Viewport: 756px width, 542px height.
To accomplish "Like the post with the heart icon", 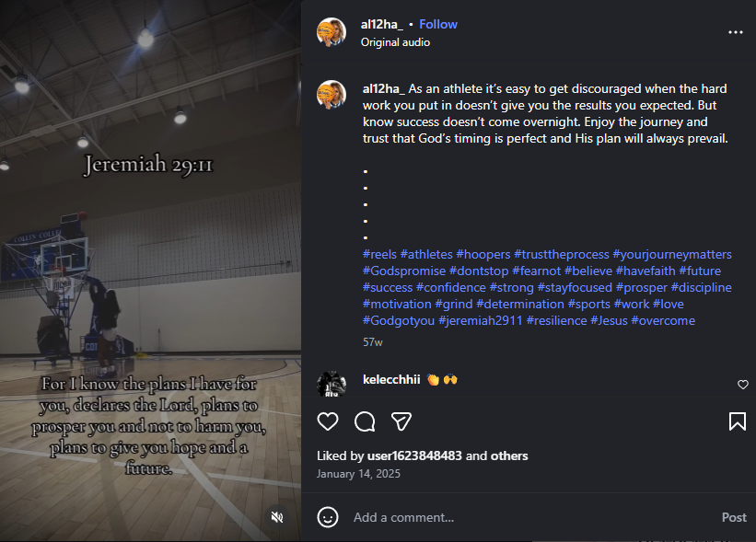I will coord(328,421).
